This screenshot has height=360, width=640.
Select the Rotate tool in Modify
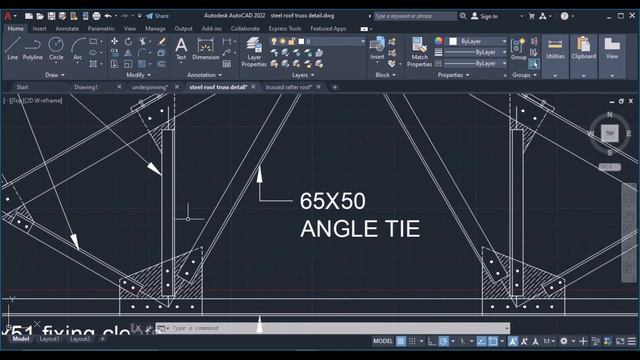click(x=128, y=41)
